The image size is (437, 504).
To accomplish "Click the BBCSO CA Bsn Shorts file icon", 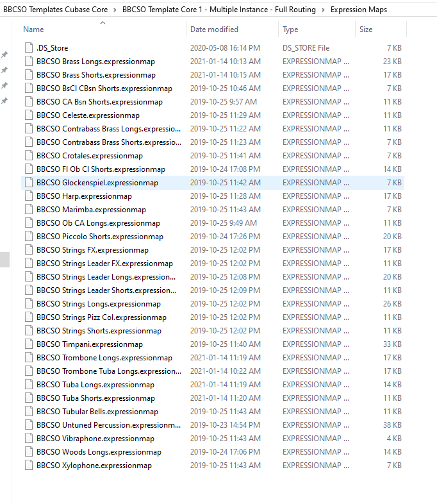I will tap(29, 101).
